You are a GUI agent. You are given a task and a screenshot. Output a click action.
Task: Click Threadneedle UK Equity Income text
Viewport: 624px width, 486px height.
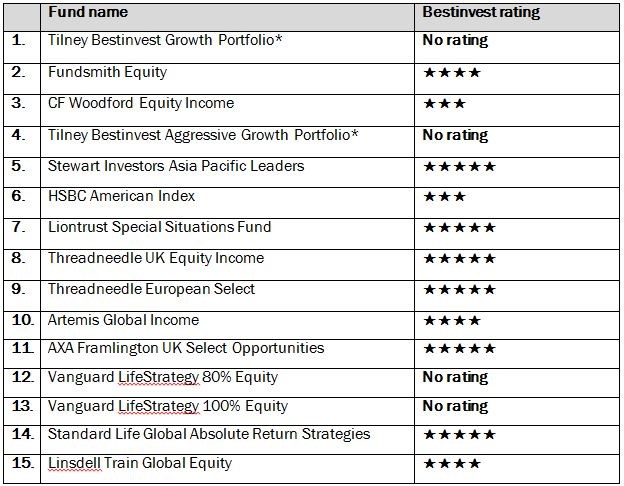pos(156,258)
